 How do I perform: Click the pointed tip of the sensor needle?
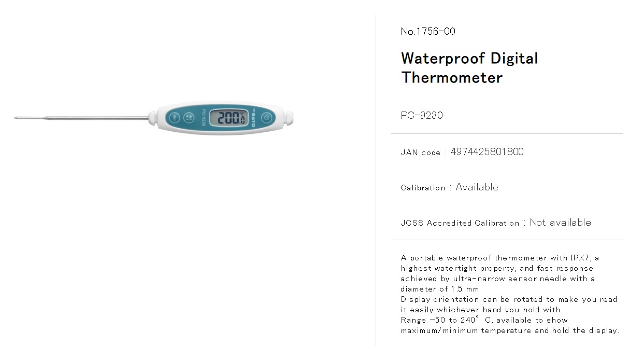point(17,118)
